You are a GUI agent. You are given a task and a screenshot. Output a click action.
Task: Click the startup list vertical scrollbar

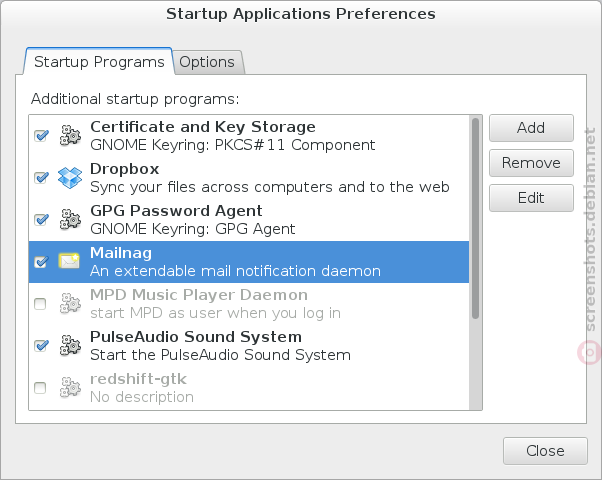(475, 218)
